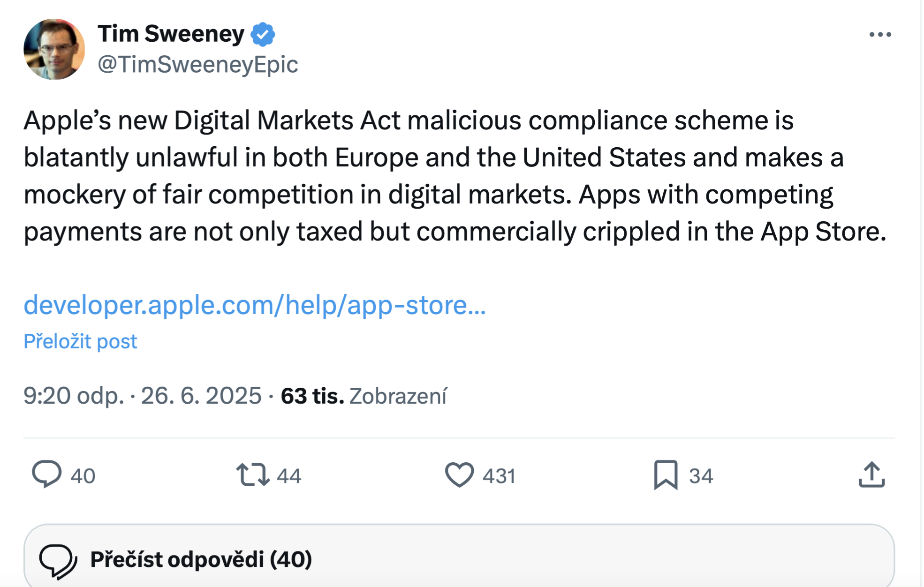Click the 44 reposts count

pyautogui.click(x=289, y=476)
